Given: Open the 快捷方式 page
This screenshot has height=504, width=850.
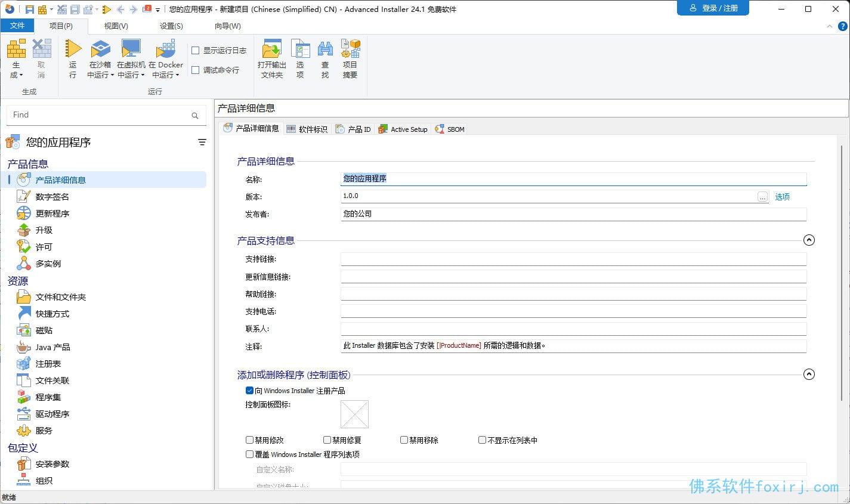Looking at the screenshot, I should tap(52, 314).
